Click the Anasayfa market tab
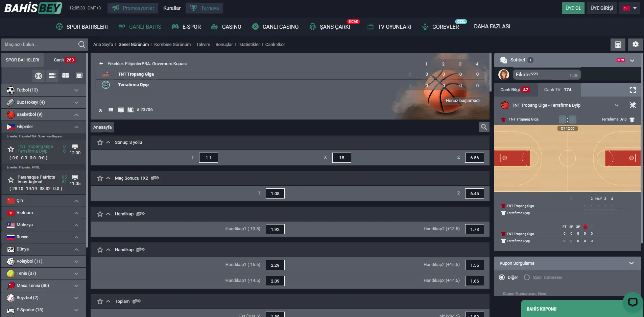Screen dimensions: 644x317 coord(102,127)
